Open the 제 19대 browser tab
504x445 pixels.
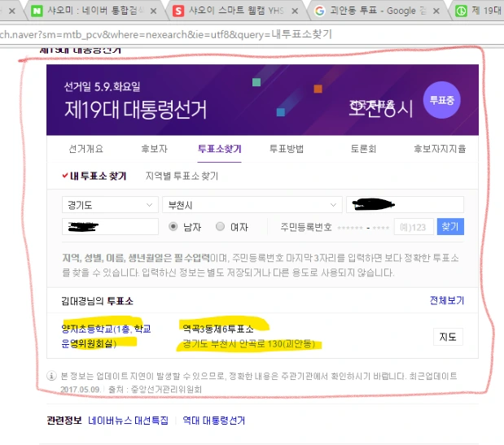point(479,11)
